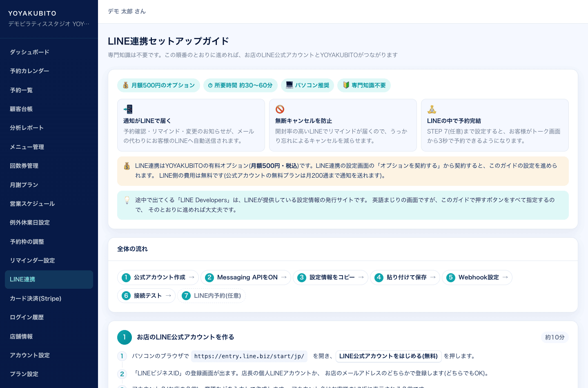Jump to step 3 設定情報をコピー
The width and height of the screenshot is (588, 388).
[x=330, y=277]
